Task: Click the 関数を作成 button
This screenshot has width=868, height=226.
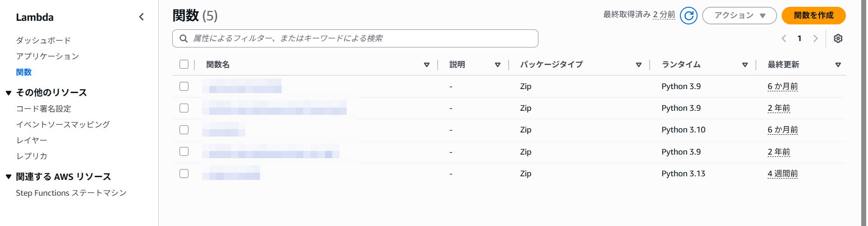Action: 813,15
